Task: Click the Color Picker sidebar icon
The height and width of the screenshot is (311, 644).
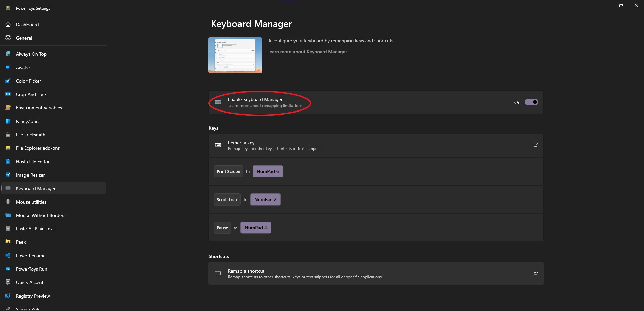Action: click(8, 81)
